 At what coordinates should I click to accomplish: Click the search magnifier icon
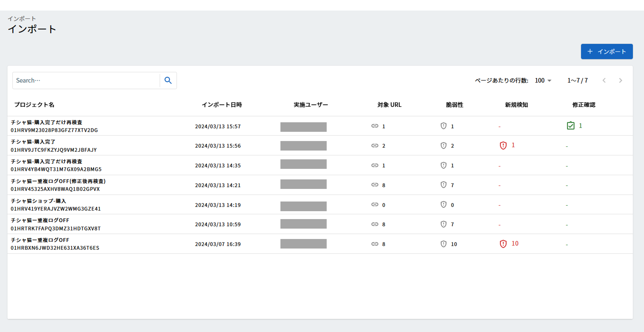pos(168,80)
